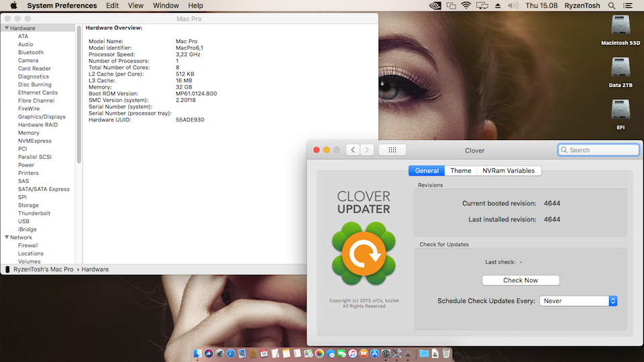The height and width of the screenshot is (362, 644).
Task: Open the Downloads folder in the Dock
Action: [424, 353]
